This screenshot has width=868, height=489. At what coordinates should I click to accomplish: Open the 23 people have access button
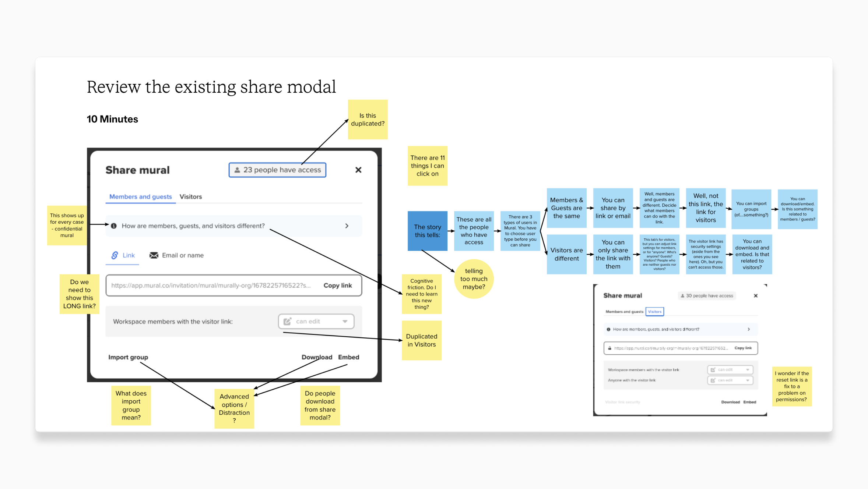coord(277,170)
